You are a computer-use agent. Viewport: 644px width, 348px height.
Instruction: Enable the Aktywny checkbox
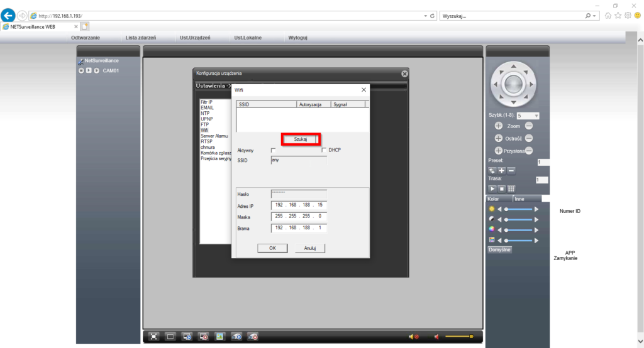point(273,150)
